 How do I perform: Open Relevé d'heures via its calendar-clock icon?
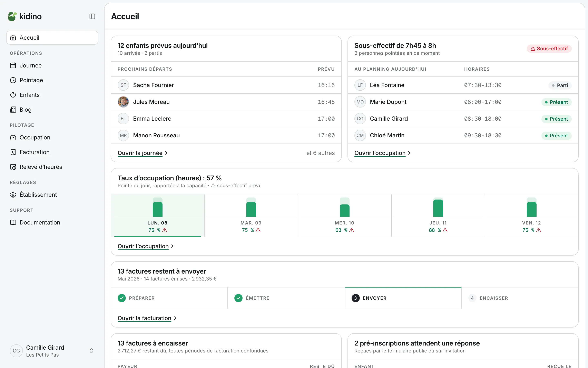pos(13,167)
